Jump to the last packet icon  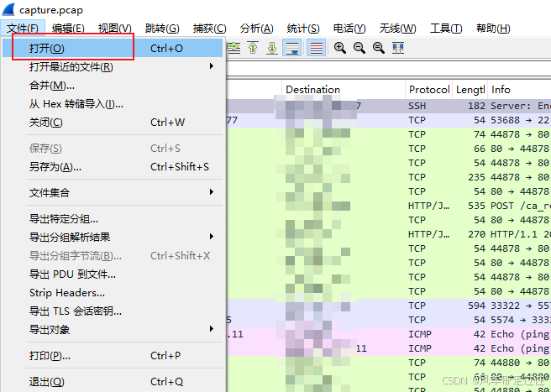click(272, 48)
